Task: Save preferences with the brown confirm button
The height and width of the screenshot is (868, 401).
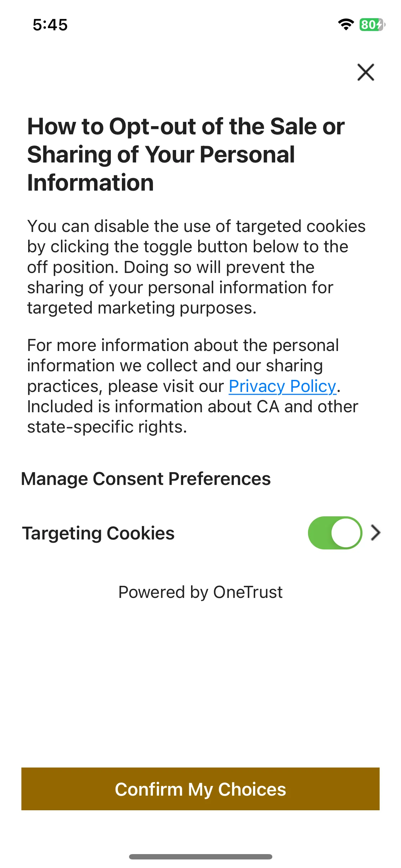Action: [200, 789]
